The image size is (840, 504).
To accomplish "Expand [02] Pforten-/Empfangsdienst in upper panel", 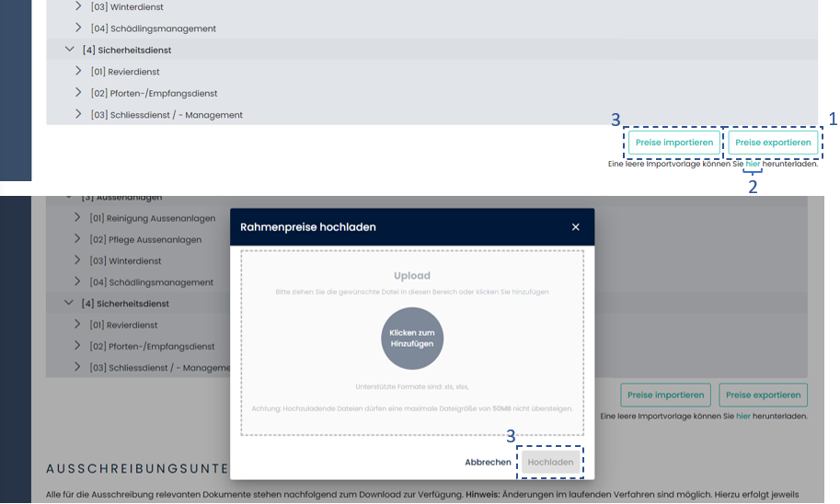I will (x=78, y=93).
